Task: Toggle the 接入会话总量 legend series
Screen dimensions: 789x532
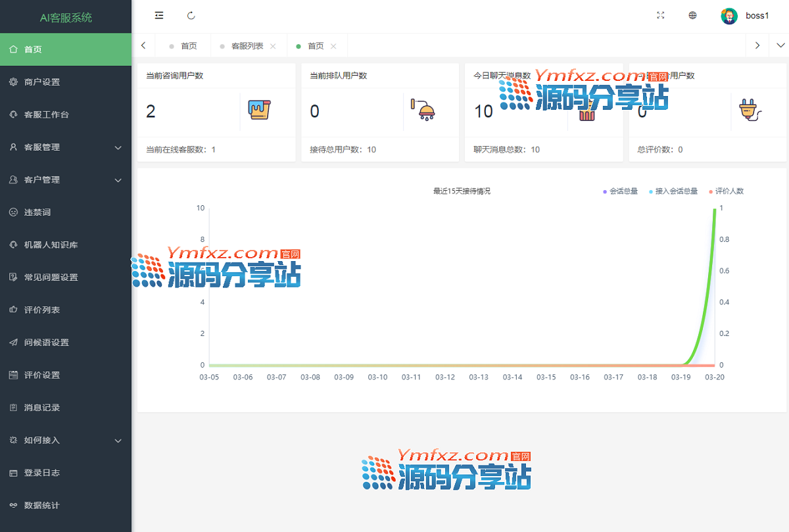Action: point(673,191)
